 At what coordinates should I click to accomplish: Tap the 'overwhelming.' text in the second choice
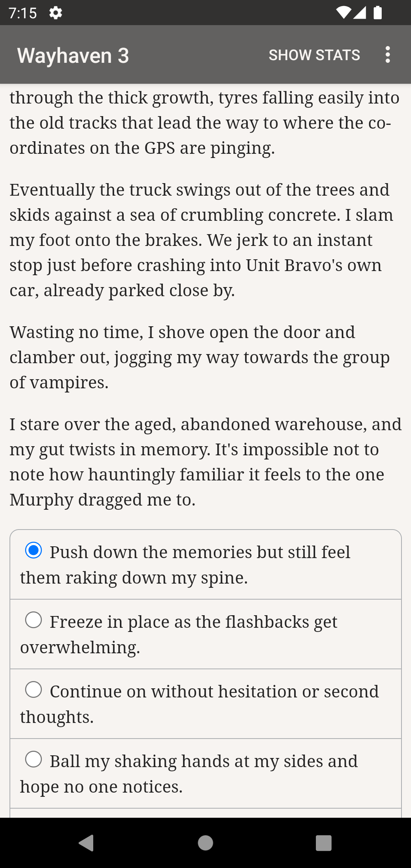80,647
